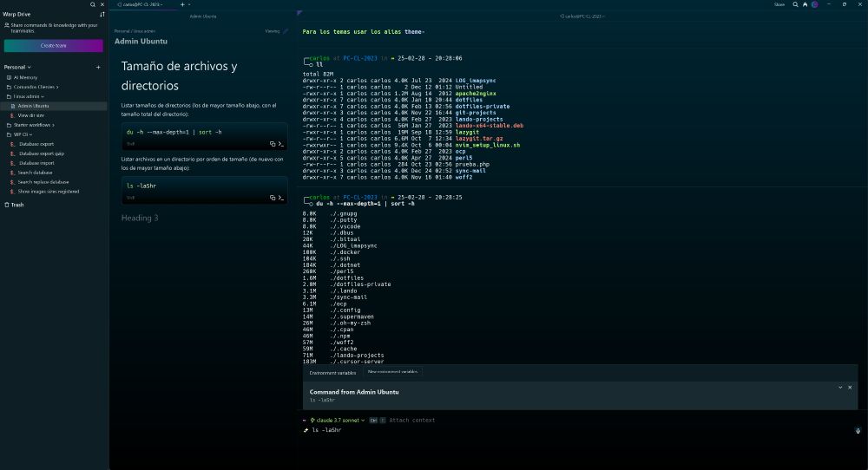
Task: Click lando-x64-stable.deb file name in output
Action: [x=490, y=126]
